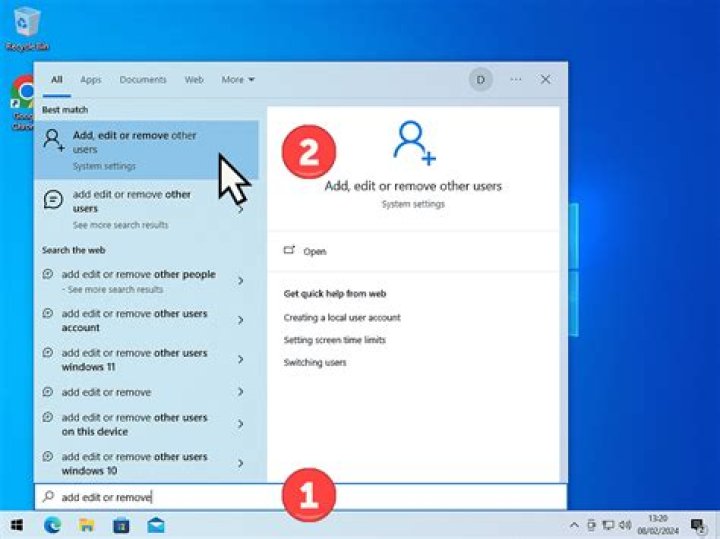Switch to the Web search tab
The image size is (720, 539).
coord(194,80)
